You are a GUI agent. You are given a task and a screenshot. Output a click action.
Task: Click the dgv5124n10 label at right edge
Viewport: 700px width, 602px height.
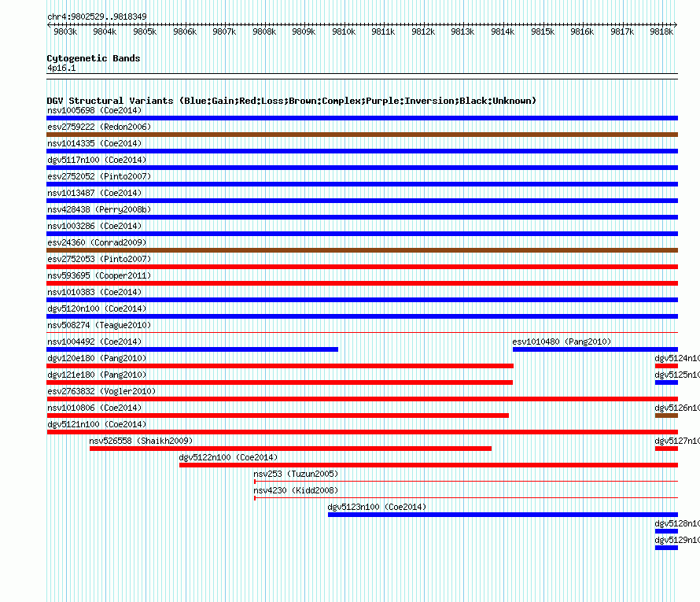tap(677, 358)
